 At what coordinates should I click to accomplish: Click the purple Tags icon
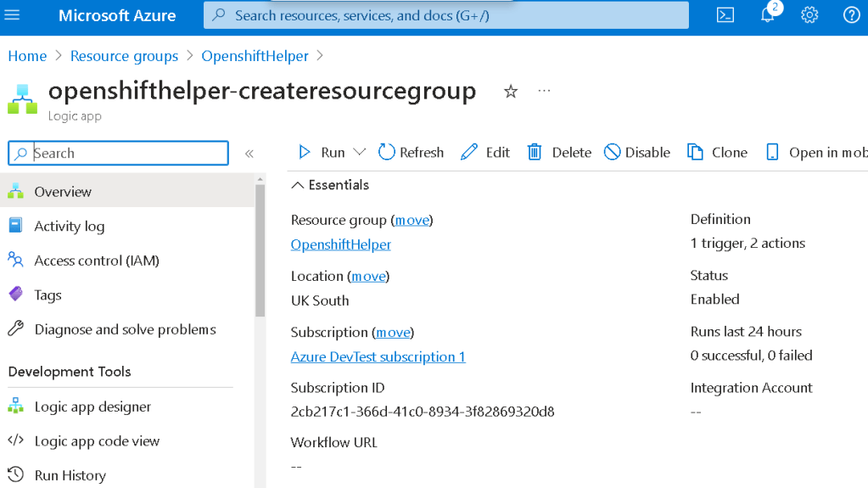click(15, 294)
